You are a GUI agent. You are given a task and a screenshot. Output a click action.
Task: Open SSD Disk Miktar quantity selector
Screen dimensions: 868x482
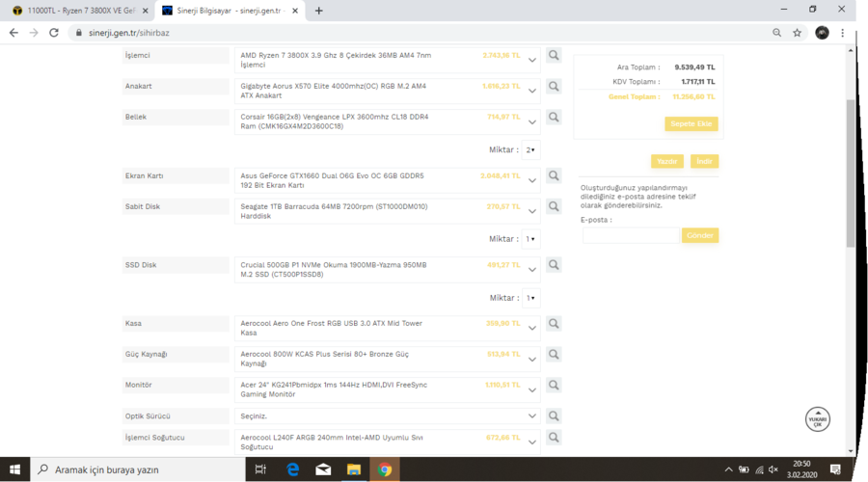coord(530,298)
